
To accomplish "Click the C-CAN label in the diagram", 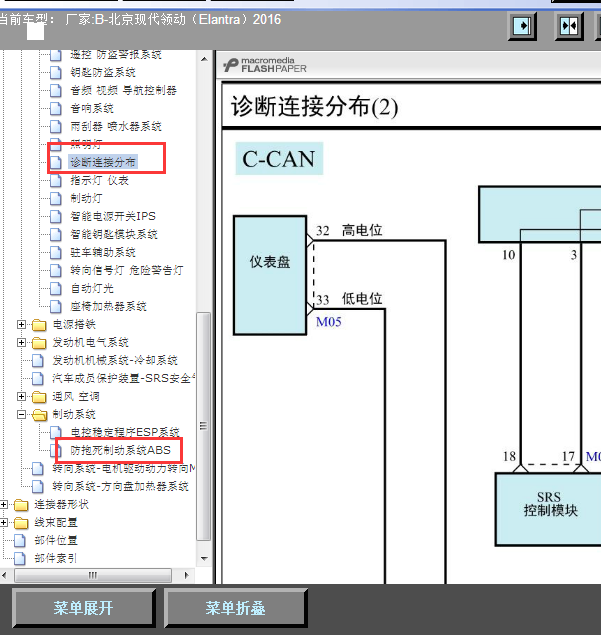I will 279,159.
